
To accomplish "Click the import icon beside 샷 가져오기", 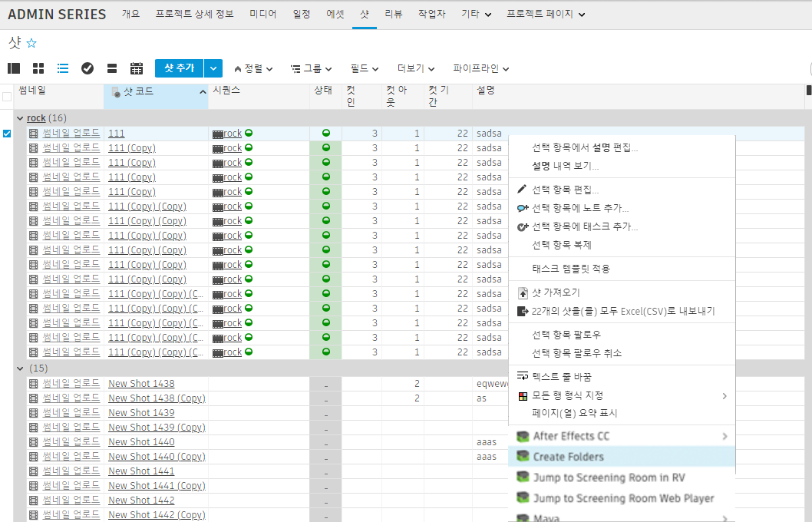I will click(523, 292).
